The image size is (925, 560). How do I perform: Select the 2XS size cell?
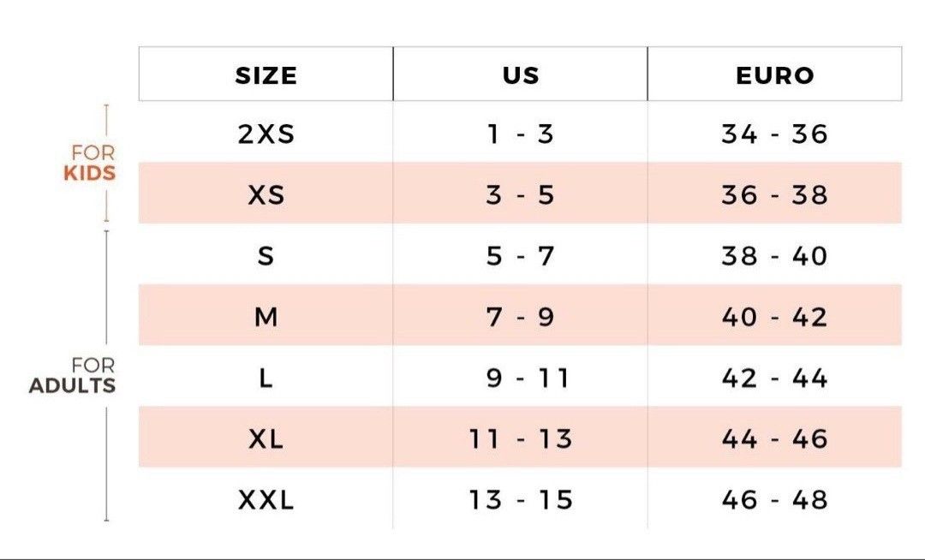click(266, 134)
